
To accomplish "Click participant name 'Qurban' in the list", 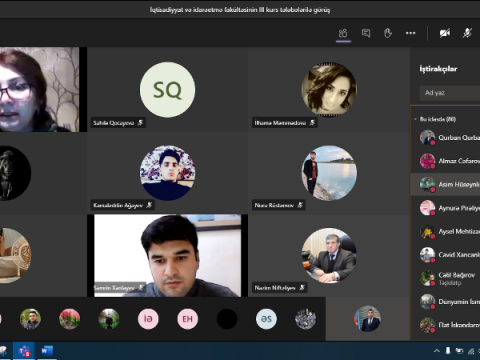I will pos(459,137).
